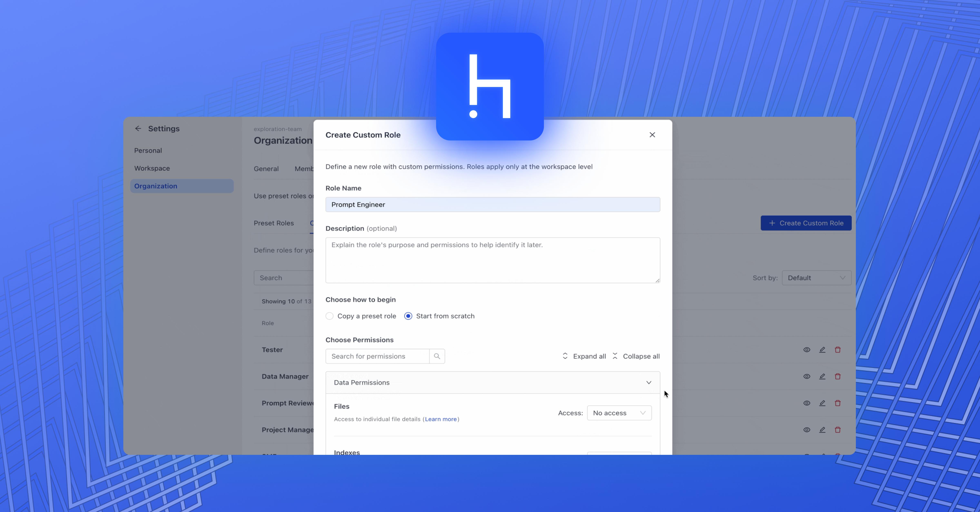Click the Create Custom Role button
Screen dimensions: 980x512
pyautogui.click(x=806, y=223)
